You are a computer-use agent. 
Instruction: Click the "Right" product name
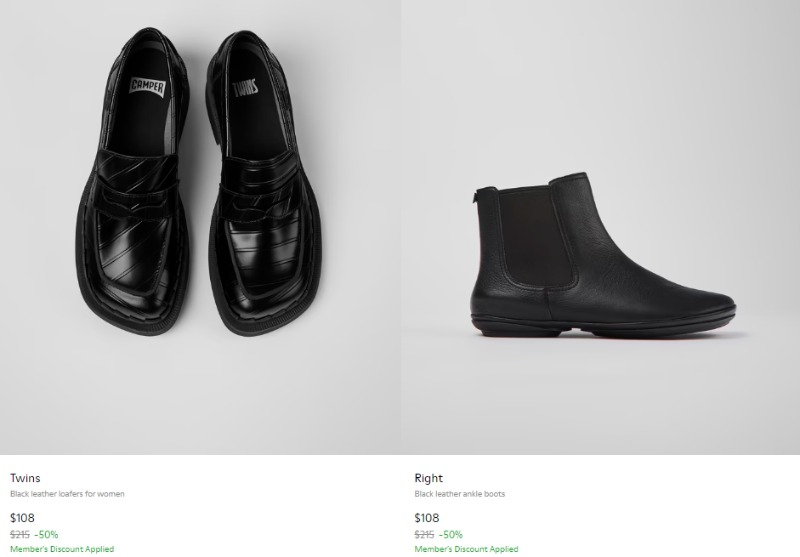coord(429,478)
